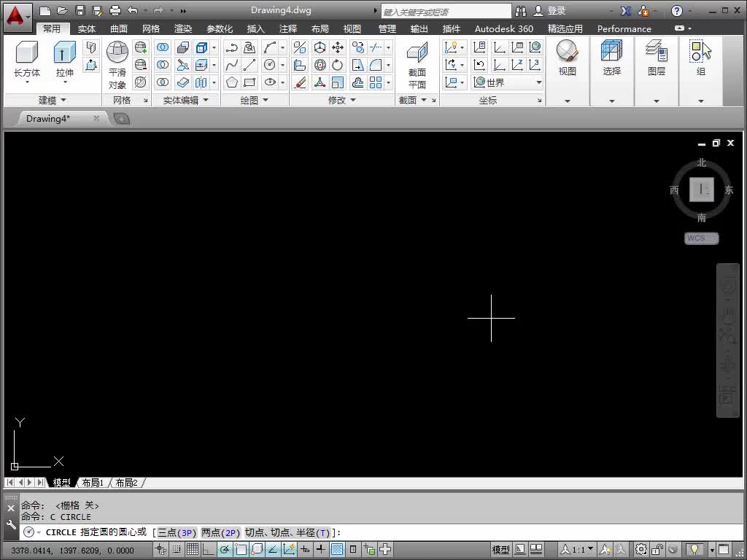Open the Render (渲染) ribbon tab
This screenshot has height=560, width=747.
[183, 29]
